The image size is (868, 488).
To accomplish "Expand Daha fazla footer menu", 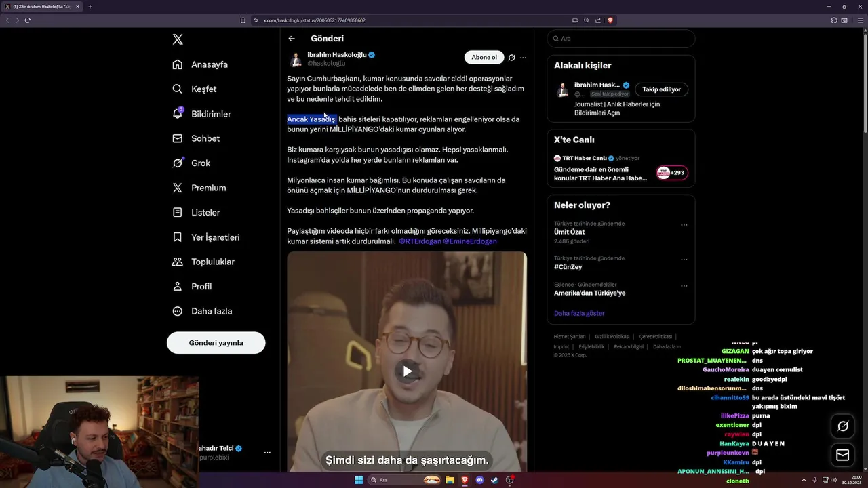I will pos(667,346).
